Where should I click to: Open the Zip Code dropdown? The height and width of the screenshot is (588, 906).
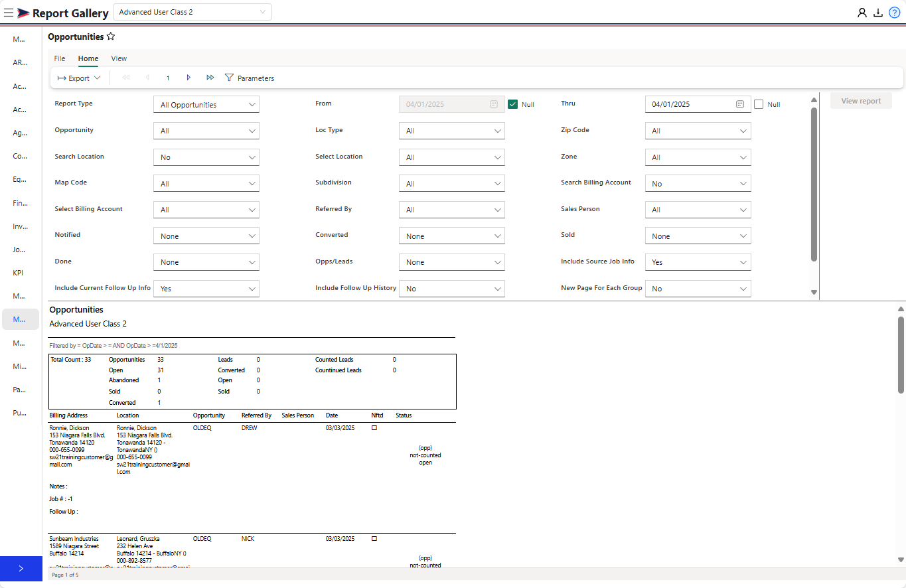[x=698, y=131]
